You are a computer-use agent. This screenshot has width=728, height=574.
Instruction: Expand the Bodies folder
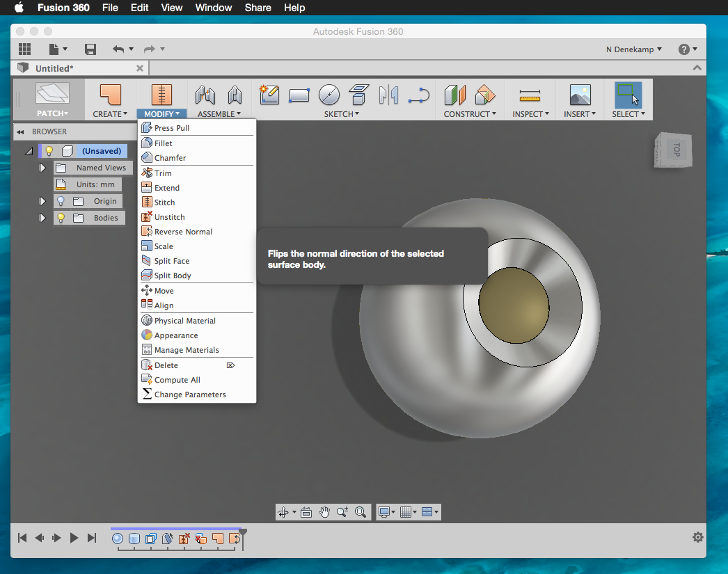point(42,218)
